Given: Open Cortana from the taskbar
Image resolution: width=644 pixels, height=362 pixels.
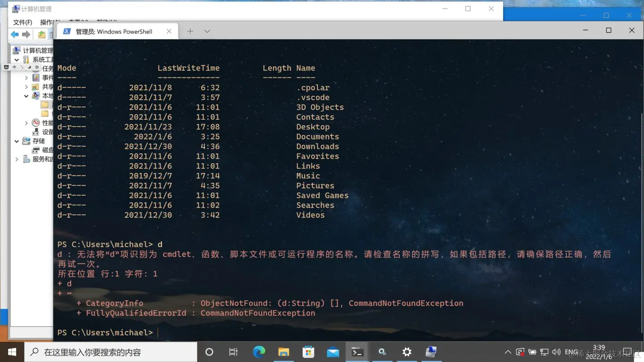Looking at the screenshot, I should (209, 352).
